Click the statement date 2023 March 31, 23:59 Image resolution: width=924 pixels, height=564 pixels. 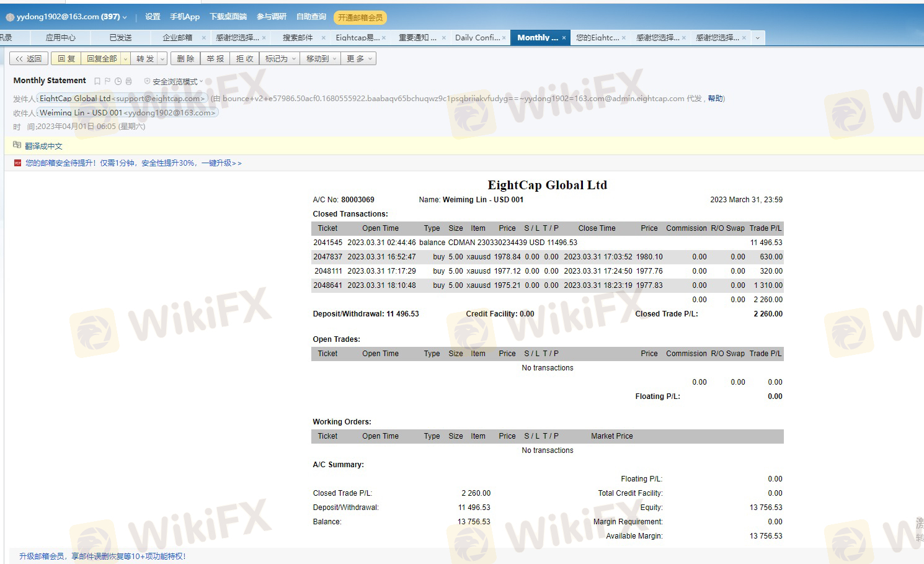(x=746, y=200)
